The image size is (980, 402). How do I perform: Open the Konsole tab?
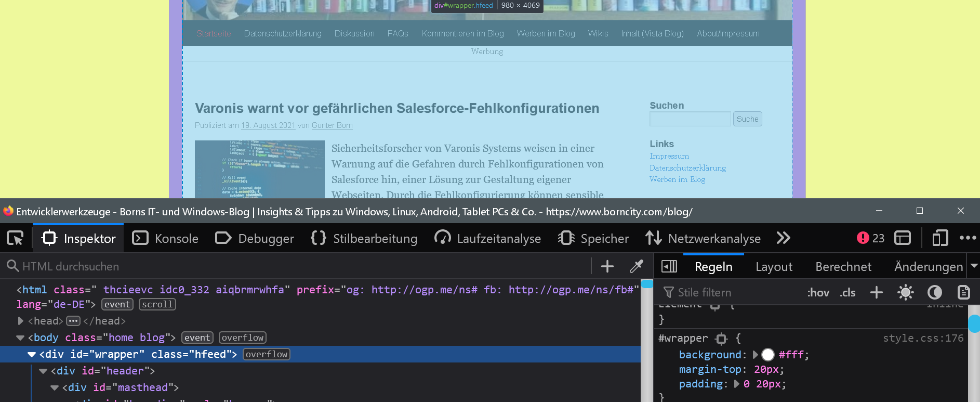pos(165,238)
